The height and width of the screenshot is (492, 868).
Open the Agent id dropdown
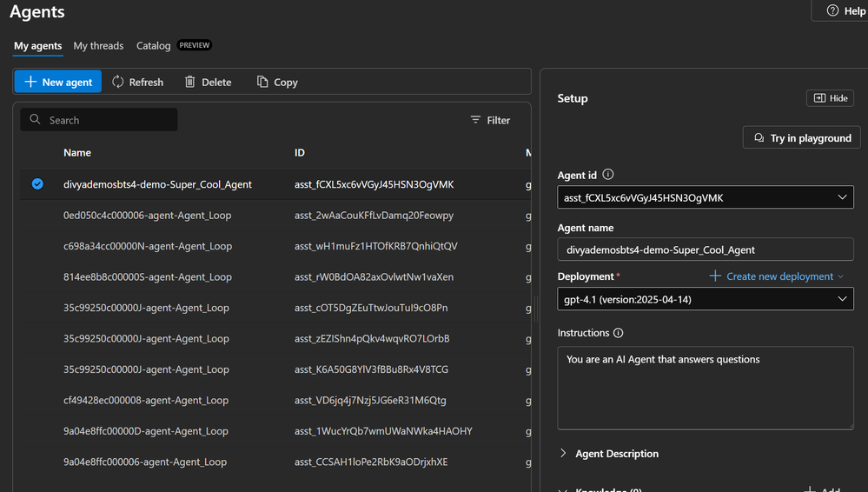841,198
